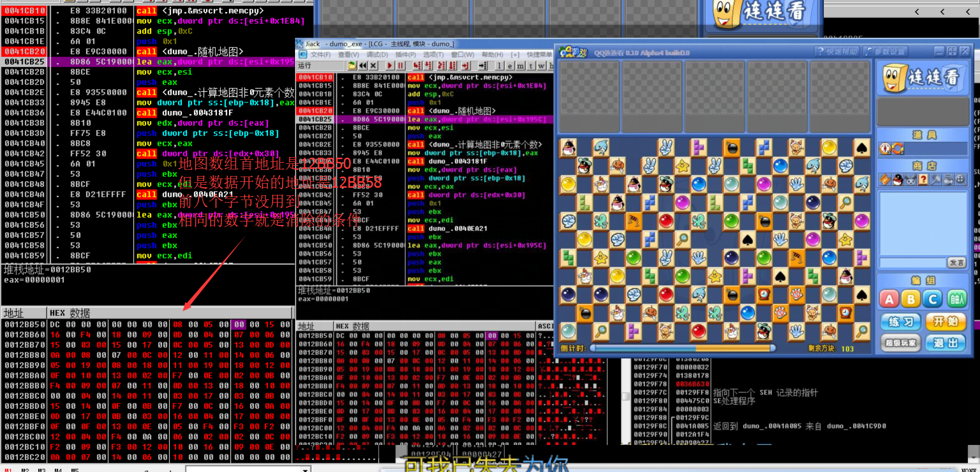Run the program with the red play icon
Viewport: 980px width, 472px height.
[390, 66]
